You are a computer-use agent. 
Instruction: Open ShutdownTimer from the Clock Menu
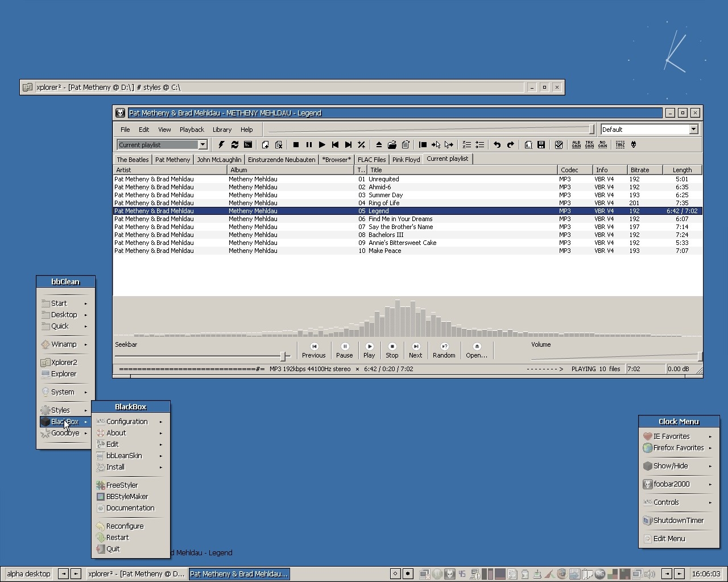click(x=679, y=521)
